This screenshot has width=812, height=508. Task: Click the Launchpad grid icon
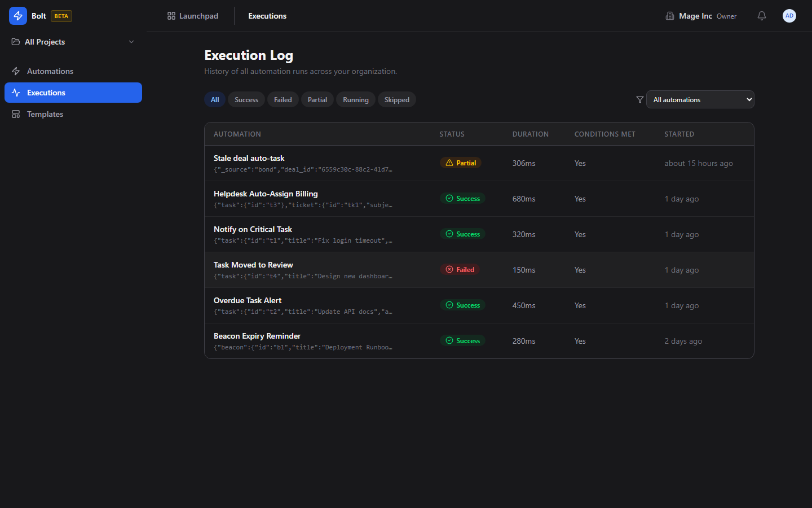pyautogui.click(x=171, y=16)
